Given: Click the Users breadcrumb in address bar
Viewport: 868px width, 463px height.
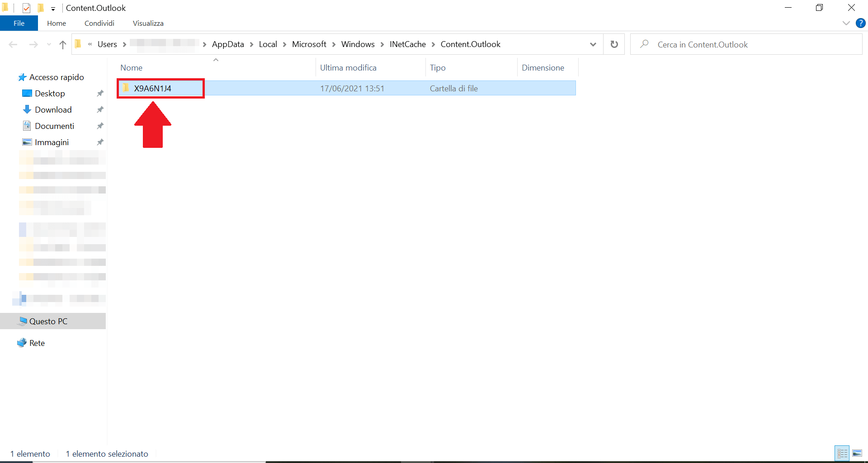Looking at the screenshot, I should coord(107,44).
